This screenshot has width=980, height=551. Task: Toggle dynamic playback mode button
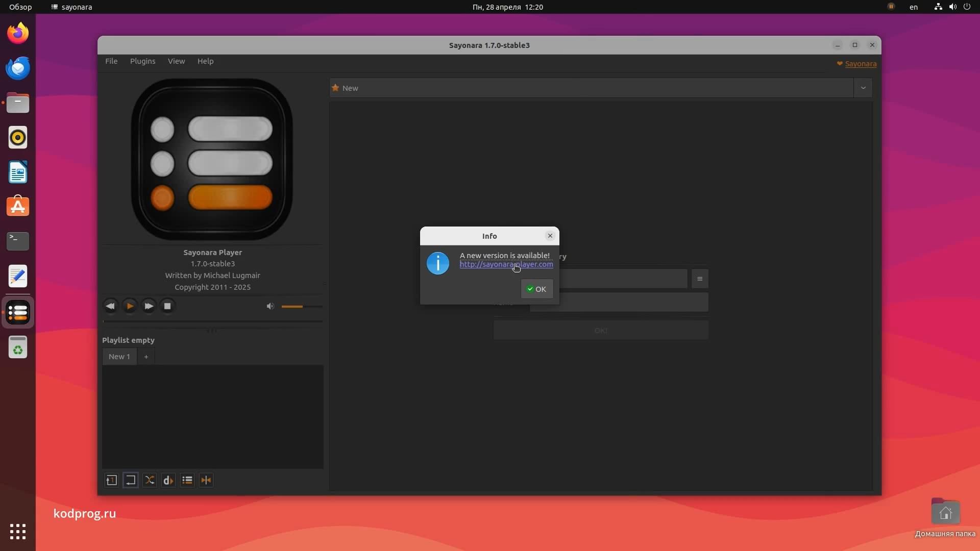coord(168,480)
